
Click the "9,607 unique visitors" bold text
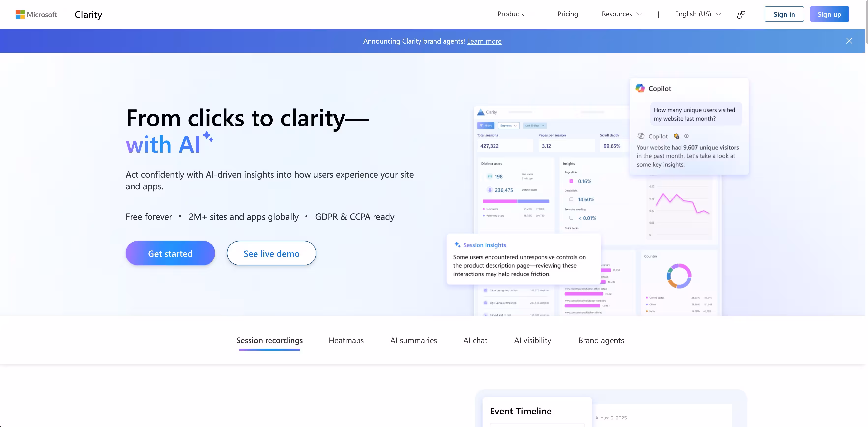click(711, 147)
